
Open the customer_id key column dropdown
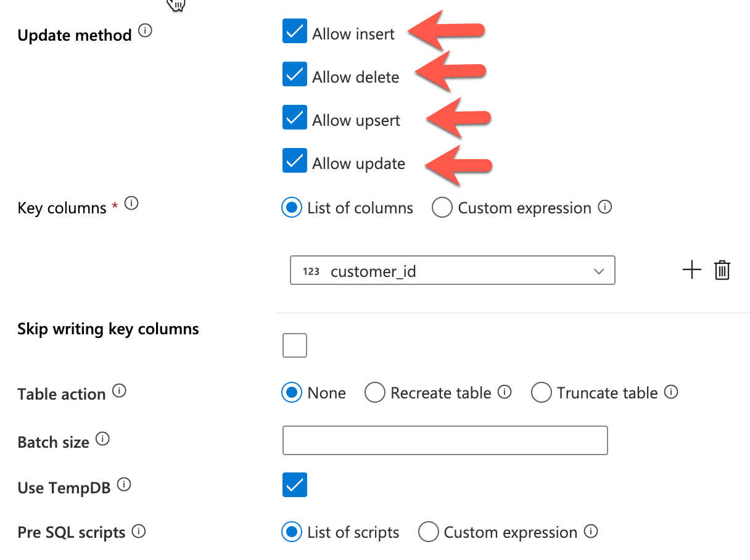[x=452, y=270]
